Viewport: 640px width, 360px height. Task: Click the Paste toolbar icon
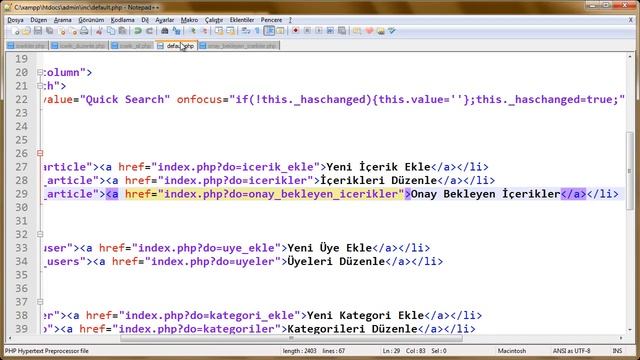(x=122, y=31)
